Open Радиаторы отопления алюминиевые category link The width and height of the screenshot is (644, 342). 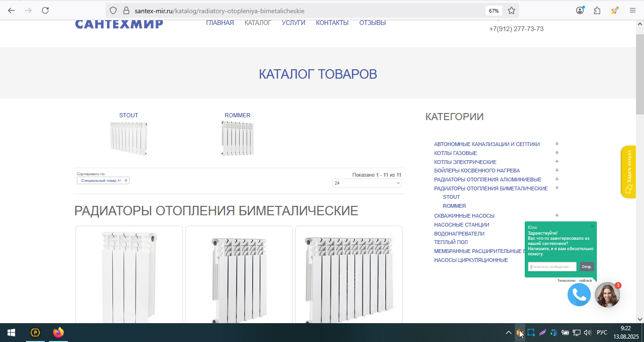(487, 179)
